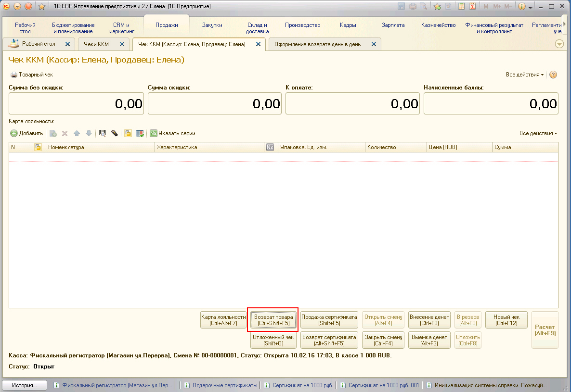The width and height of the screenshot is (571, 392).
Task: Click the Сумма скидки amount field
Action: tap(215, 103)
